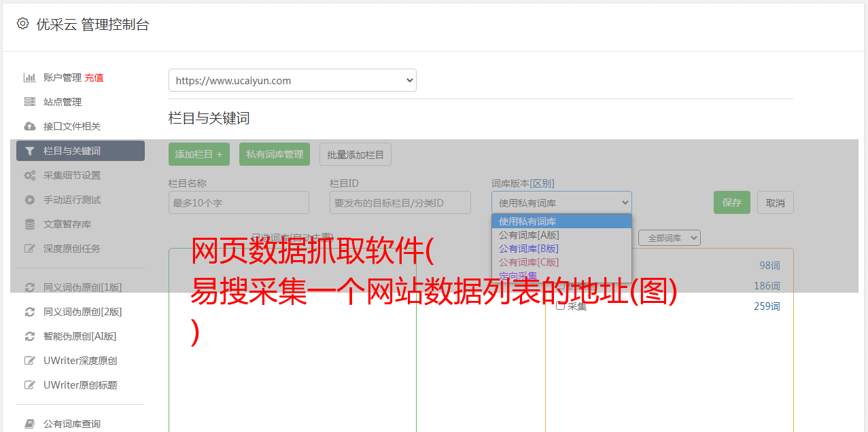868x432 pixels.
Task: Click the 259词 count
Action: point(767,306)
